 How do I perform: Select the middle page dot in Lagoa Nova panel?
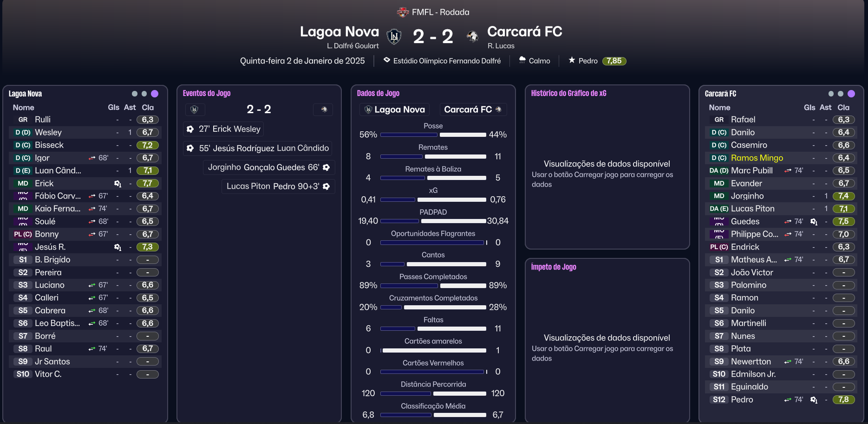click(144, 94)
